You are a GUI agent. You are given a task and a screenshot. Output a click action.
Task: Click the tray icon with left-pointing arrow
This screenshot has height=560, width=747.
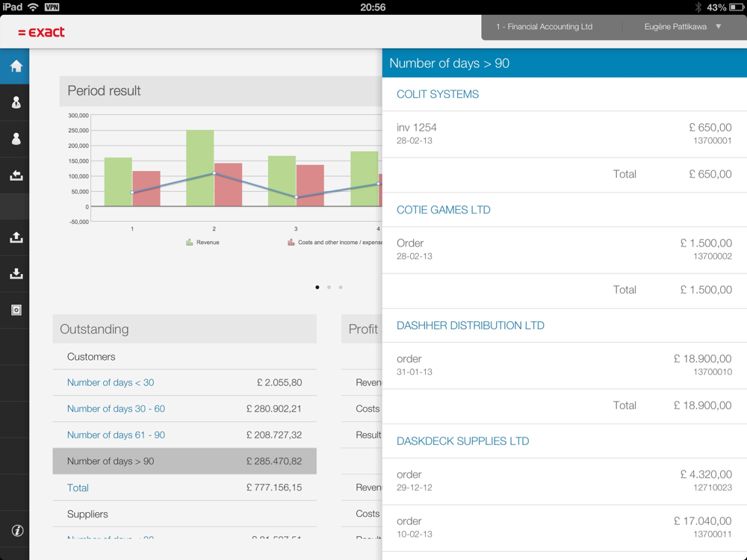pos(16,176)
